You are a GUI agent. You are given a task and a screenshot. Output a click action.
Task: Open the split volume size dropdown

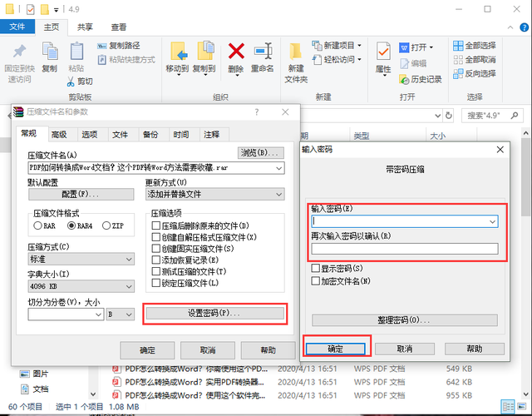[x=99, y=314]
